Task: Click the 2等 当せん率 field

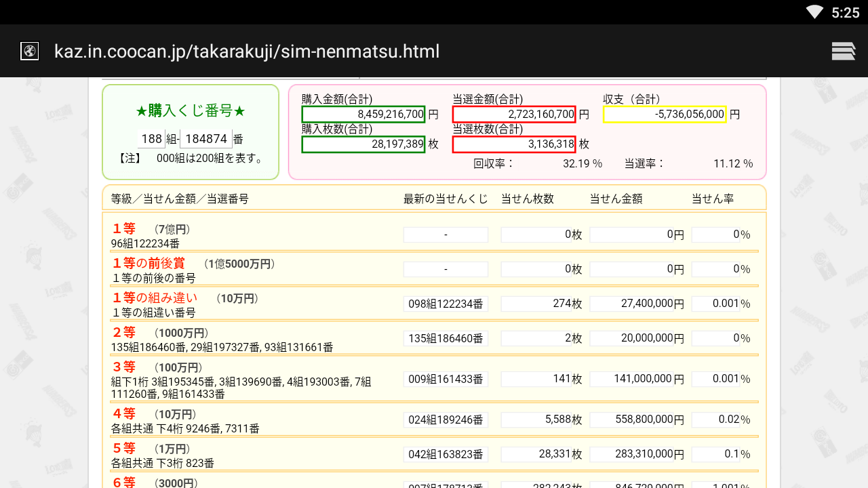Action: 715,338
